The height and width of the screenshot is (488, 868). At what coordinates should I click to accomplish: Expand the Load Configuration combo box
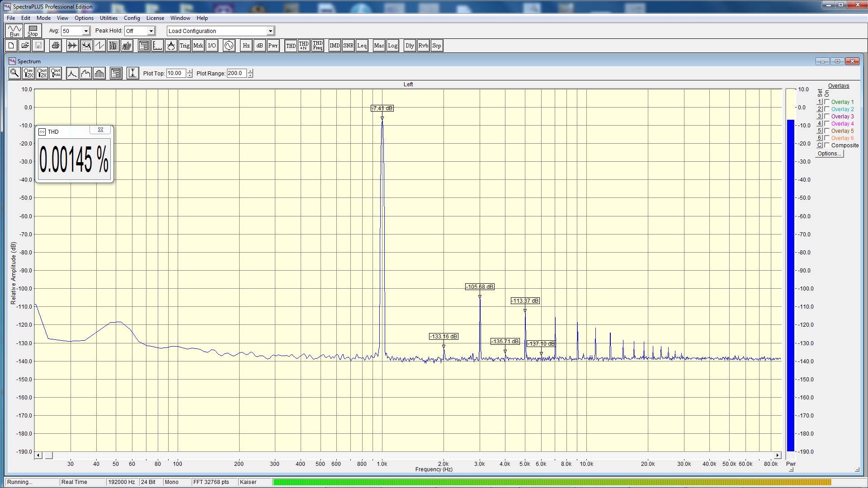coord(270,31)
